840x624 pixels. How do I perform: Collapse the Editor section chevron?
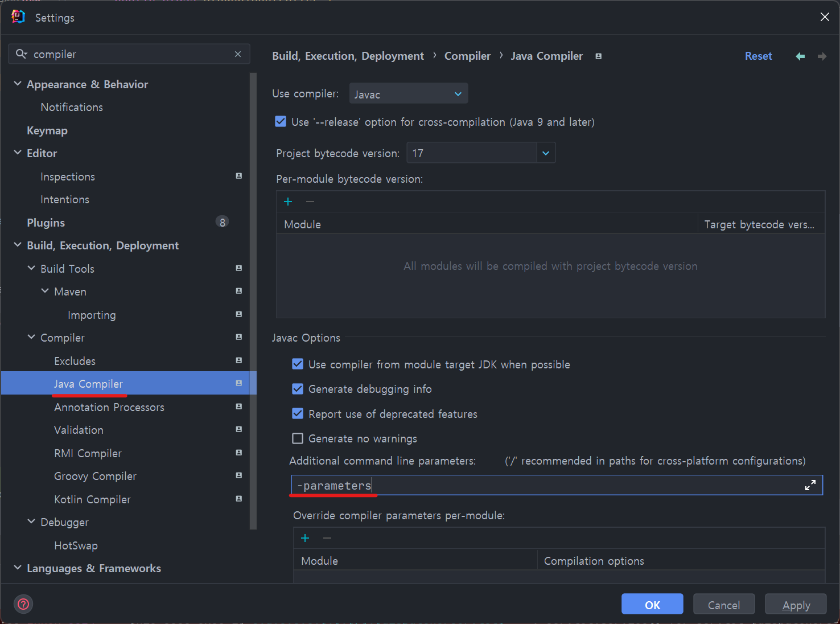(18, 153)
